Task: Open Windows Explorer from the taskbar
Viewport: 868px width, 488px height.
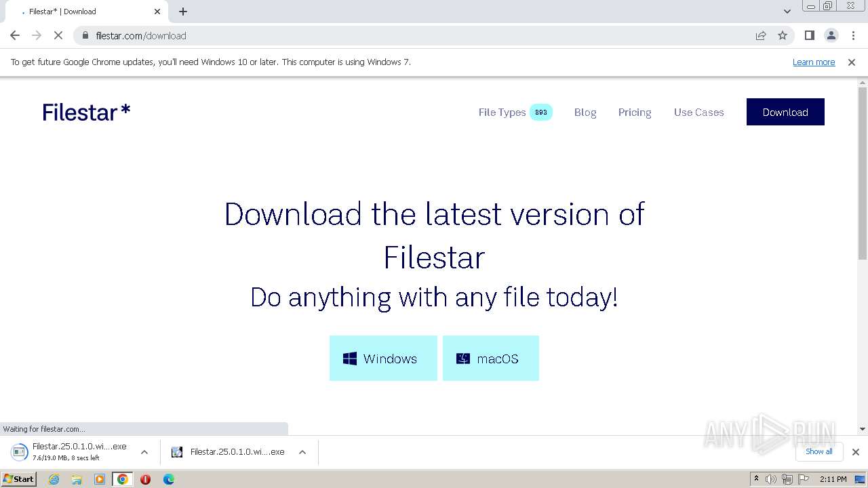Action: (77, 479)
